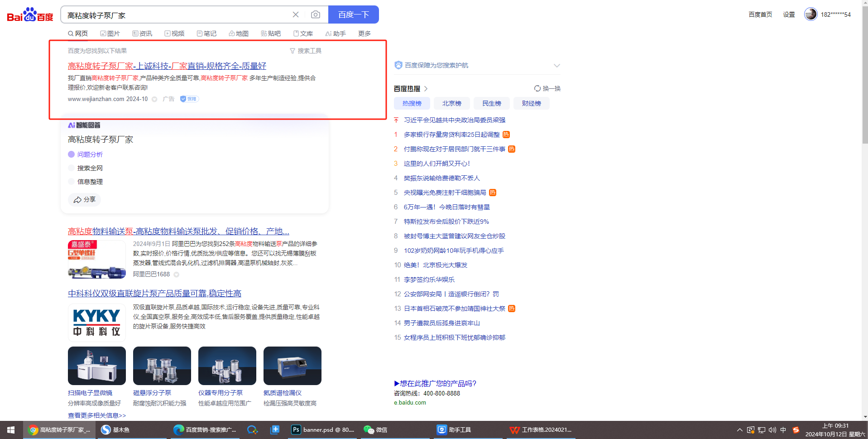Click the user avatar icon
The width and height of the screenshot is (868, 439).
point(810,14)
